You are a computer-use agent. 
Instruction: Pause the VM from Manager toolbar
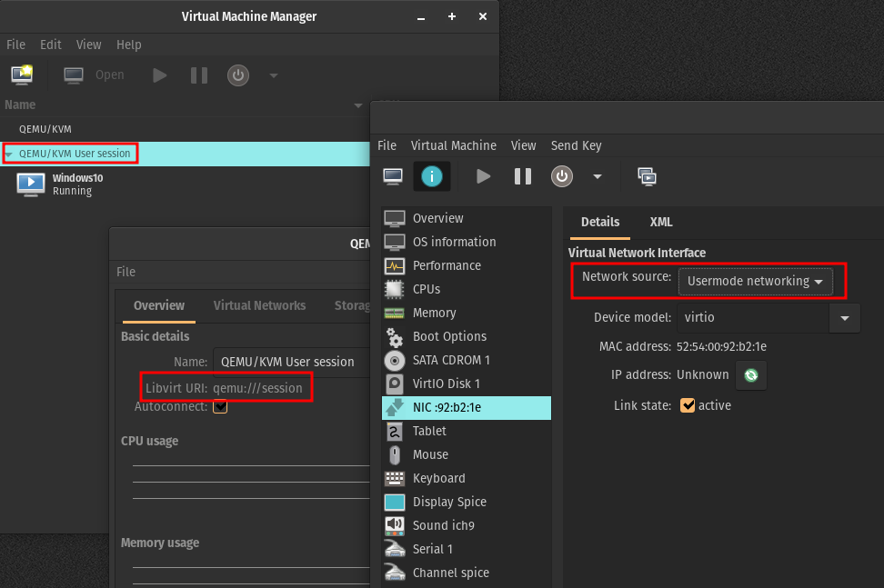[x=199, y=75]
